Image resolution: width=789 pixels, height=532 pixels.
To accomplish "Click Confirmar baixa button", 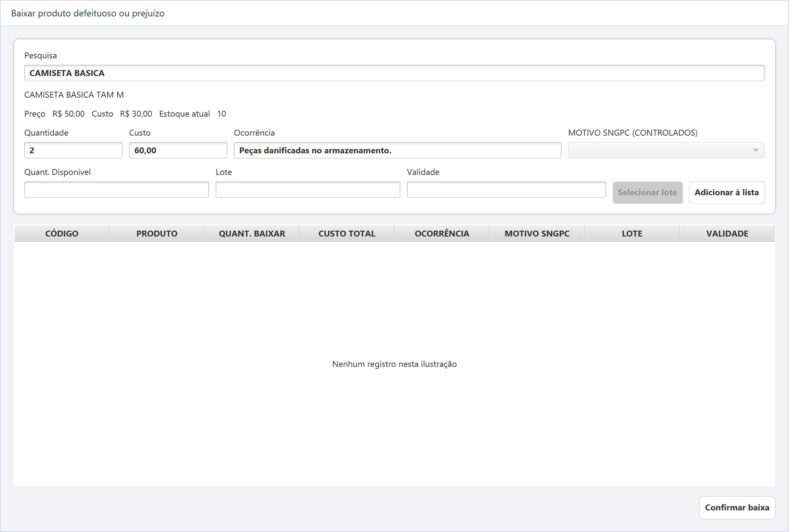I will pyautogui.click(x=737, y=507).
